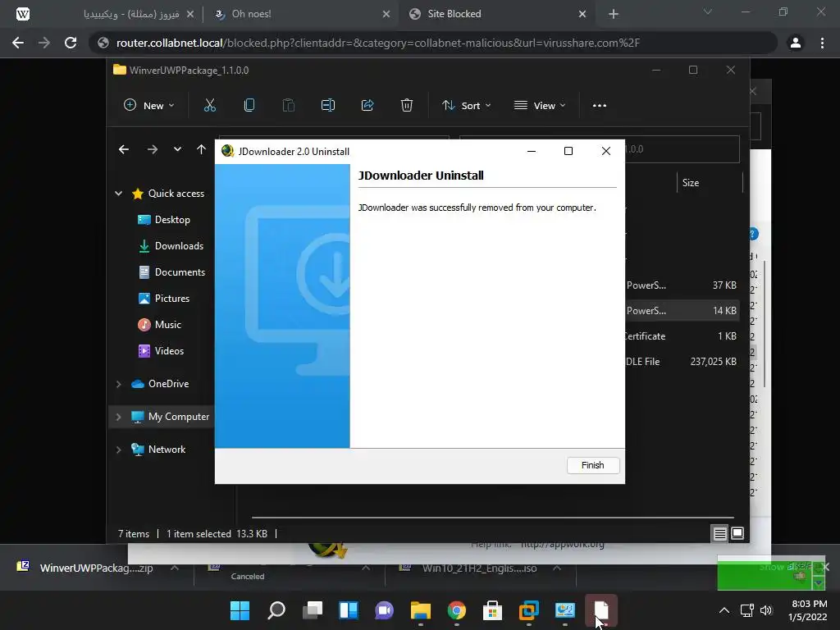This screenshot has height=630, width=840.
Task: Click the appwork.org help link behind Explorer
Action: (563, 545)
